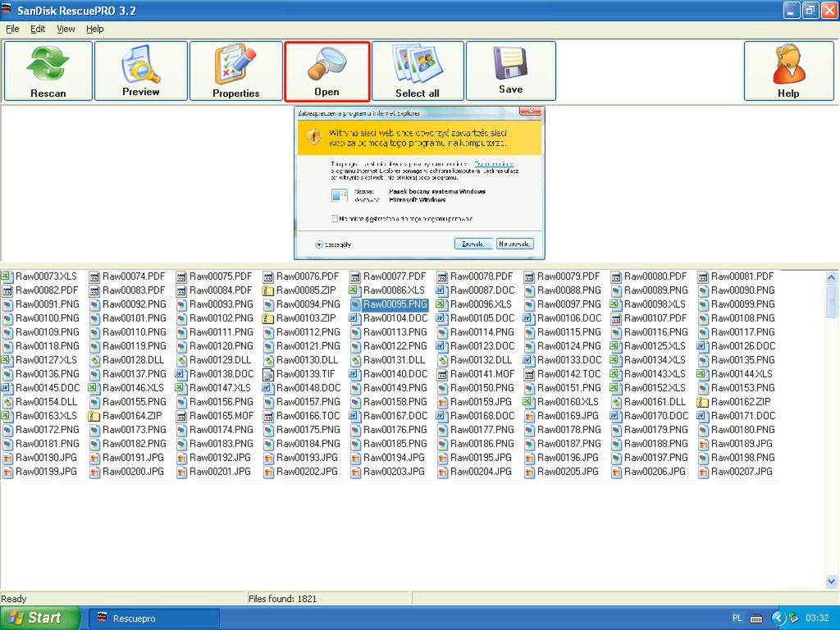Open the Help menu in menu bar

(x=95, y=29)
